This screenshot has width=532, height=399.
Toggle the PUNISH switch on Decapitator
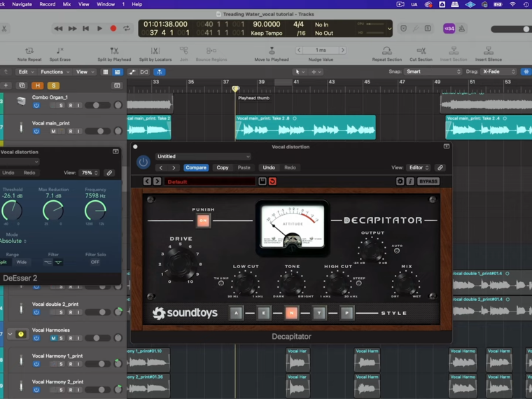pos(203,220)
